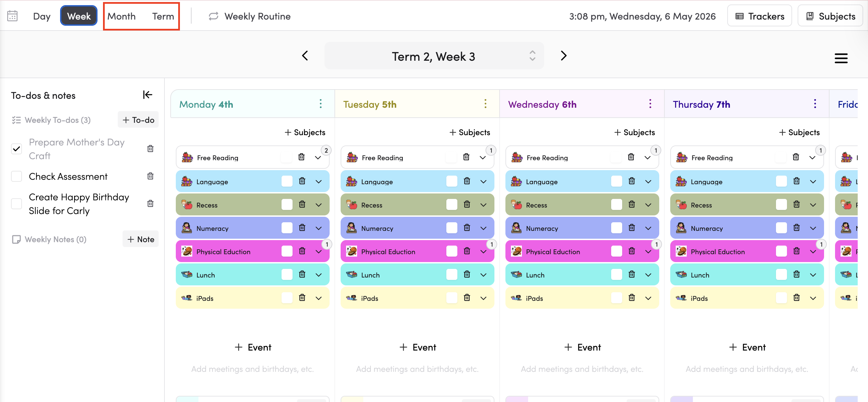Delete the Check Assessment to-do
Screen dimensions: 868x402
pos(150,176)
